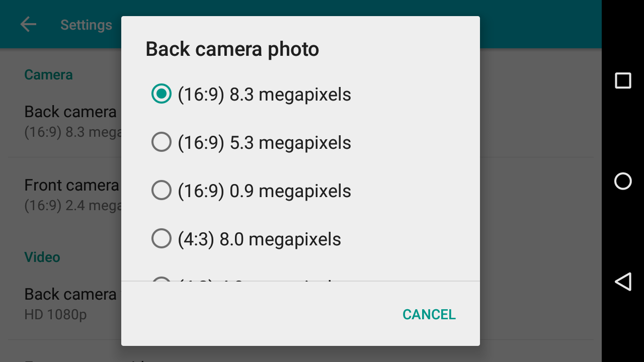
Task: Click the "Back camera photo" dialog title
Action: [x=232, y=49]
